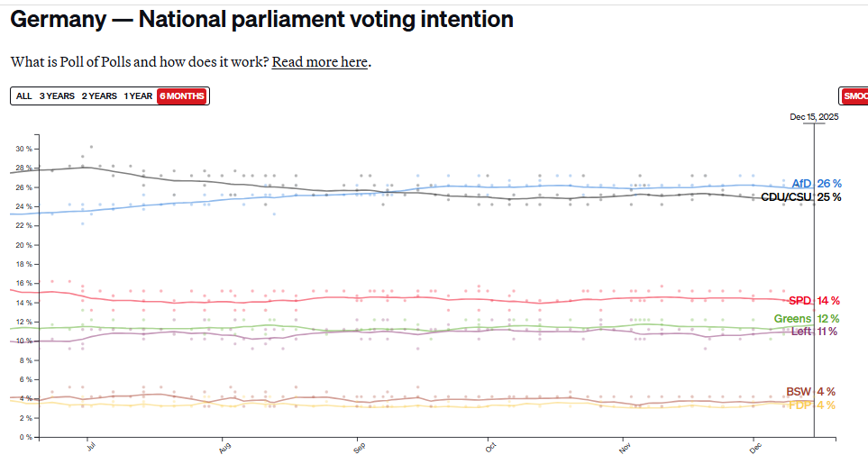Toggle the red smoothing button
The image size is (868, 473).
point(854,96)
